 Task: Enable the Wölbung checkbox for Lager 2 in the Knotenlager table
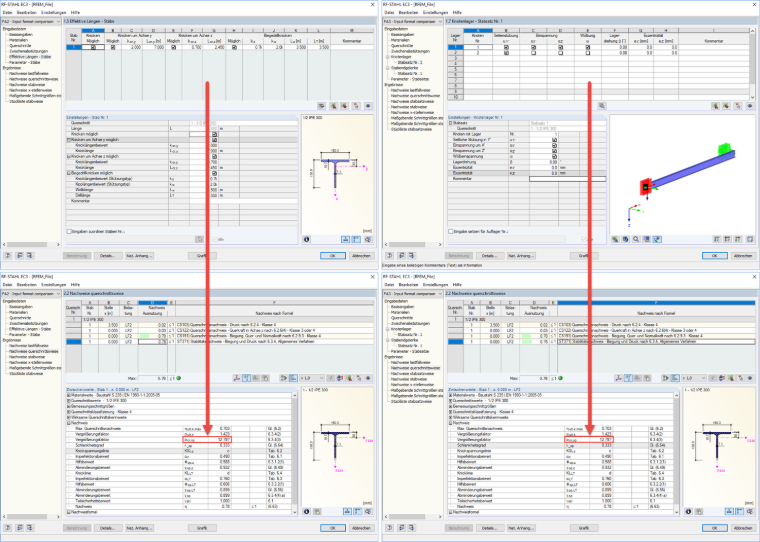tap(588, 53)
